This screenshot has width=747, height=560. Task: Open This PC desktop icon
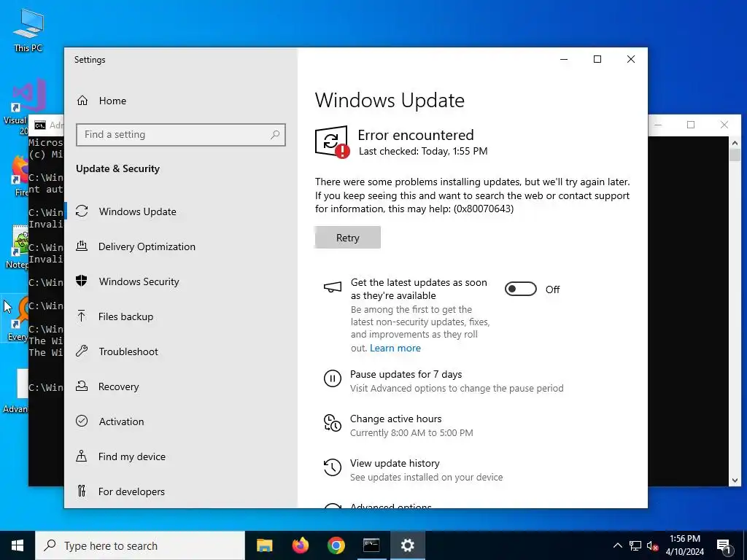point(28,30)
